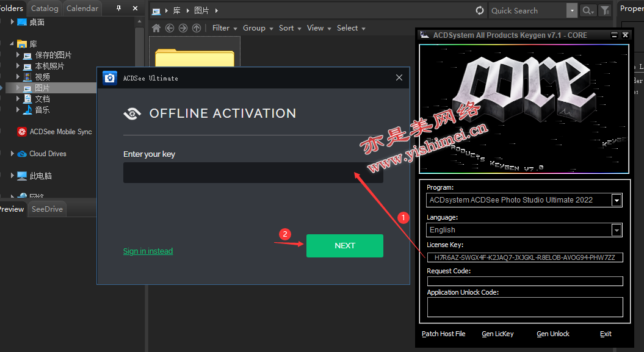Click the Application Unlock Code field
Viewport: 644px width, 352px height.
(525, 307)
